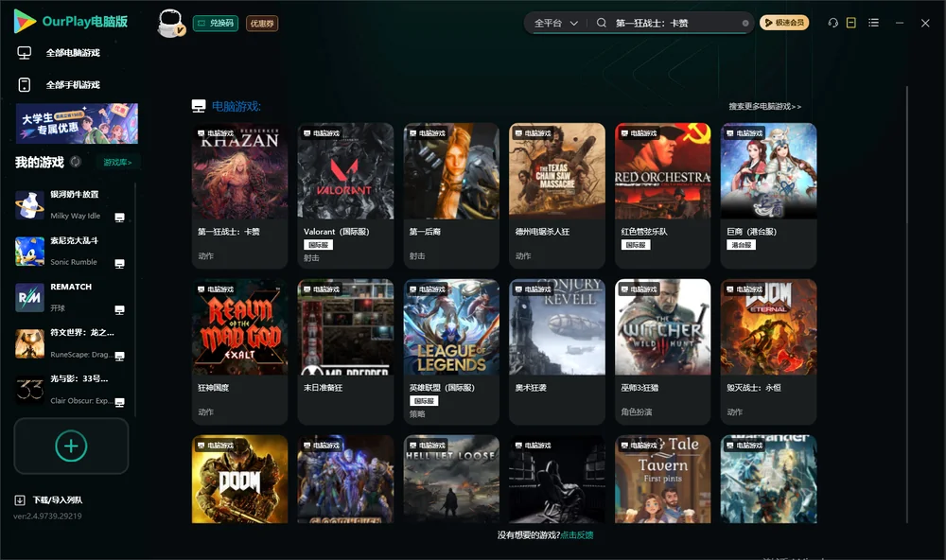Click the search magnifier icon
Screen dimensions: 946x560
click(601, 23)
